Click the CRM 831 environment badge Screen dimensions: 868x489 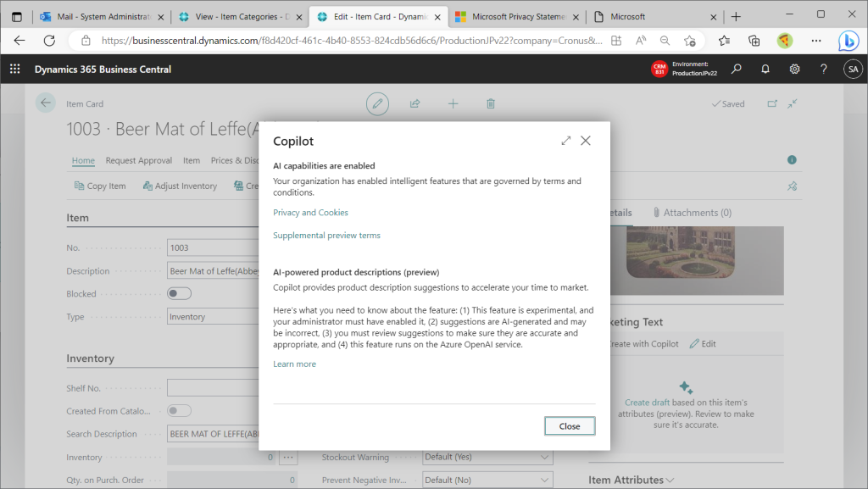point(659,69)
